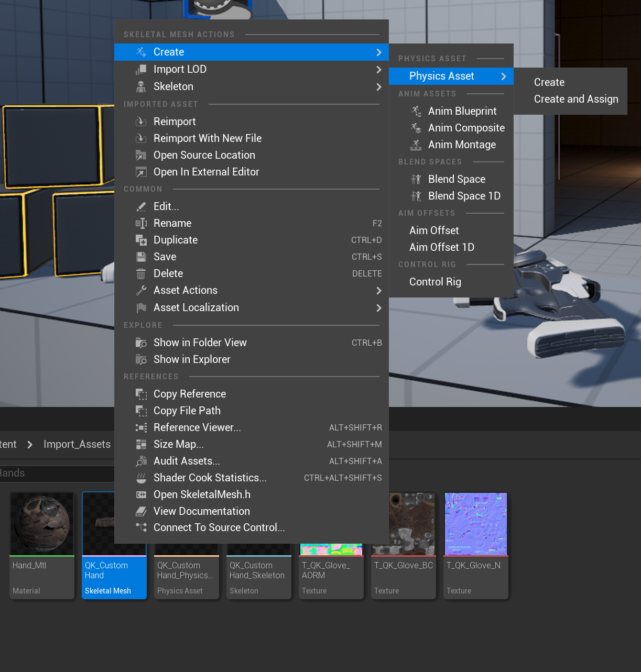Screen dimensions: 641x672
Task: Select Aim Offset 1D menu entry
Action: 441,247
